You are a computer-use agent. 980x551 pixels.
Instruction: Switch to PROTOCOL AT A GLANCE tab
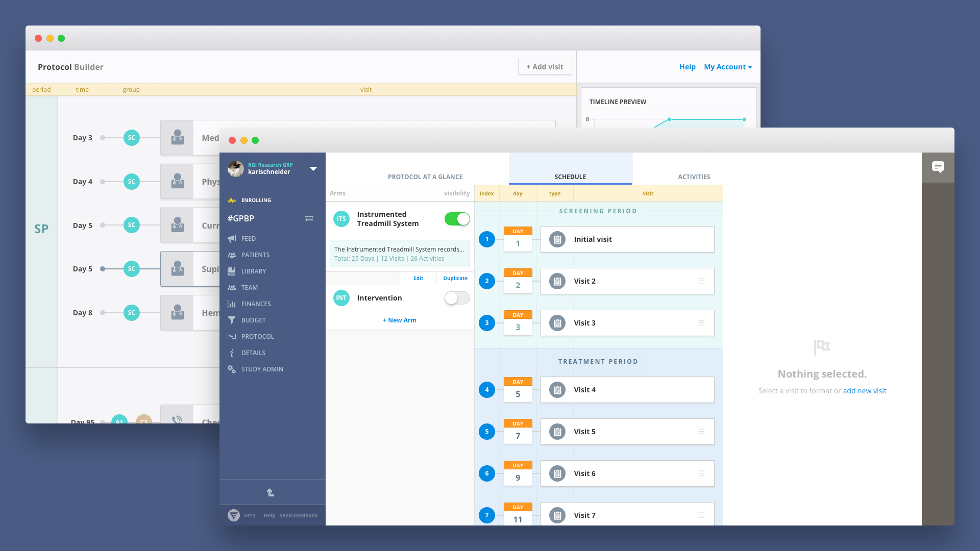(425, 177)
